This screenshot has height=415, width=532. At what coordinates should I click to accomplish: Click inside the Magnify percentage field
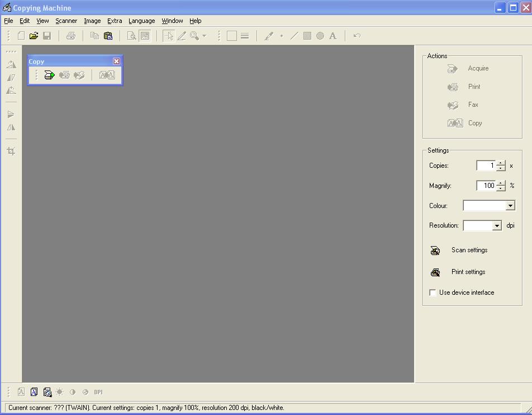pyautogui.click(x=486, y=186)
